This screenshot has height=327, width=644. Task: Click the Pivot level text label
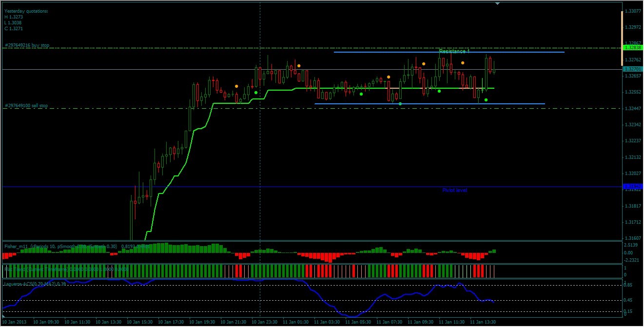[x=455, y=190]
